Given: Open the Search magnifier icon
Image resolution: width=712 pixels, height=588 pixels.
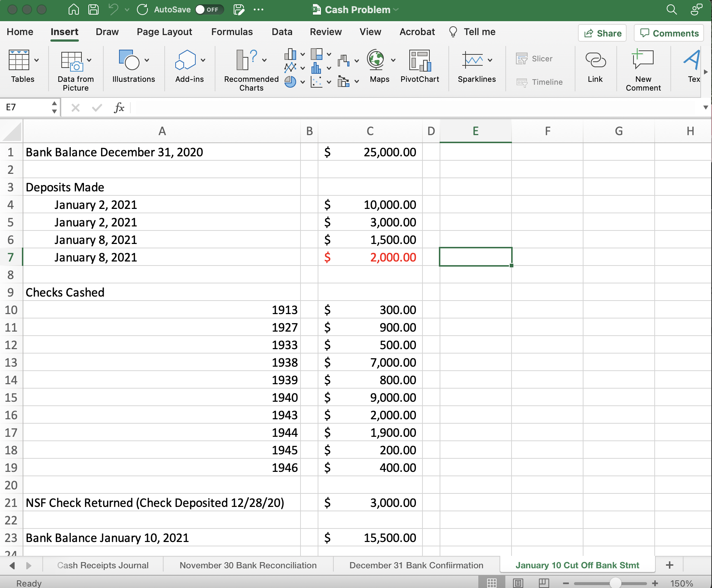Looking at the screenshot, I should click(x=671, y=9).
